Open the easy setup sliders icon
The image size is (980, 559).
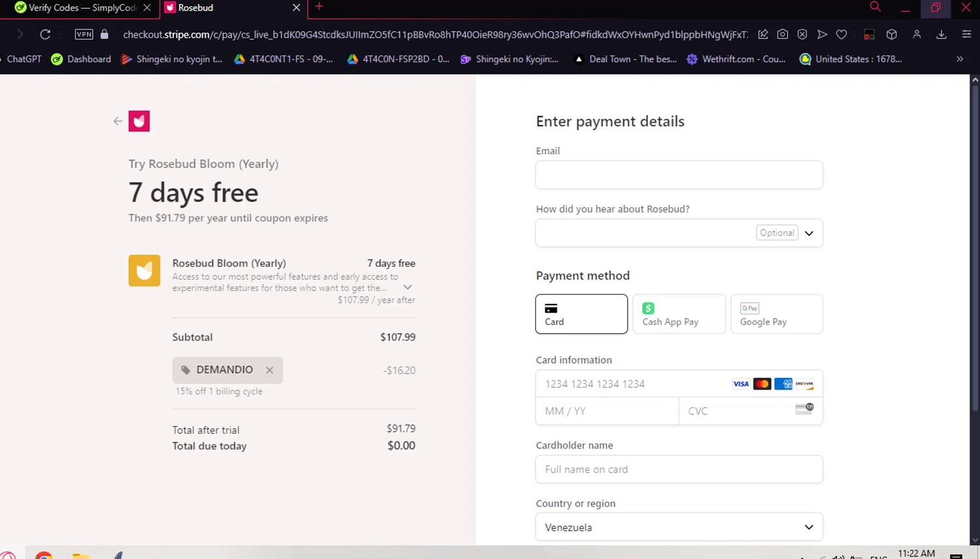966,34
